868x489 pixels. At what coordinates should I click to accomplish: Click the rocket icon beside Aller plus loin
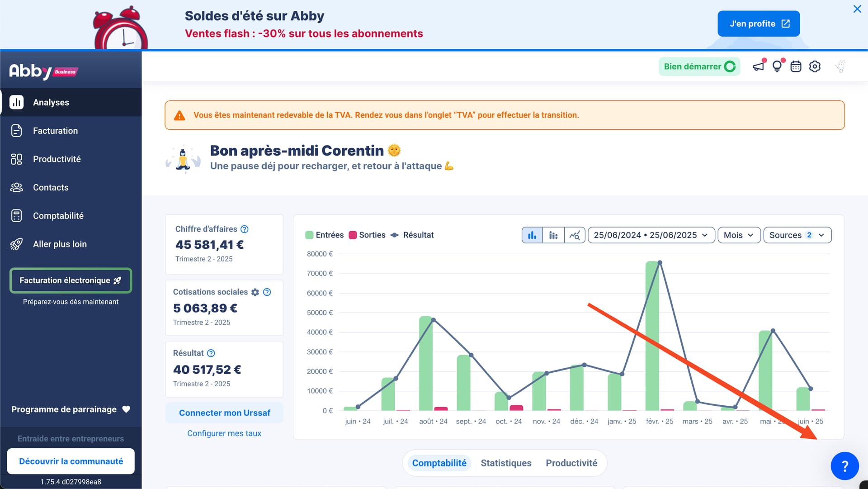pyautogui.click(x=17, y=244)
